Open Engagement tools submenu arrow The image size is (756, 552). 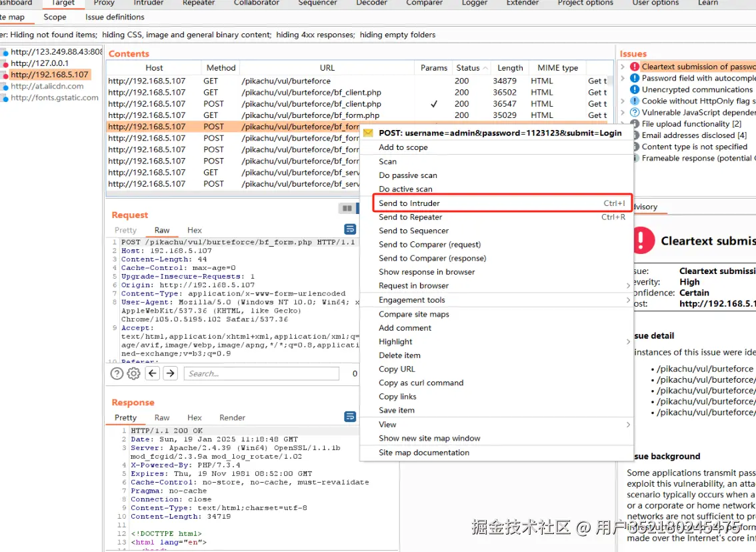(628, 300)
